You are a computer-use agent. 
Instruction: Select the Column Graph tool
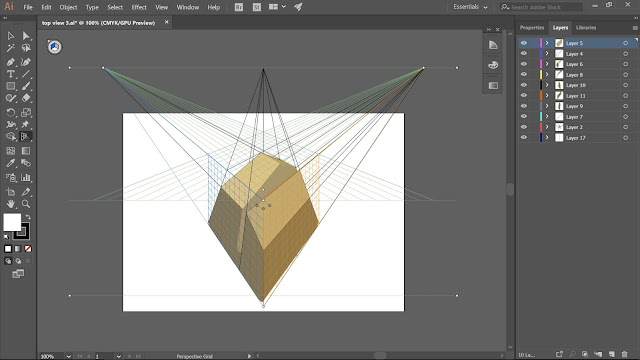click(x=26, y=178)
